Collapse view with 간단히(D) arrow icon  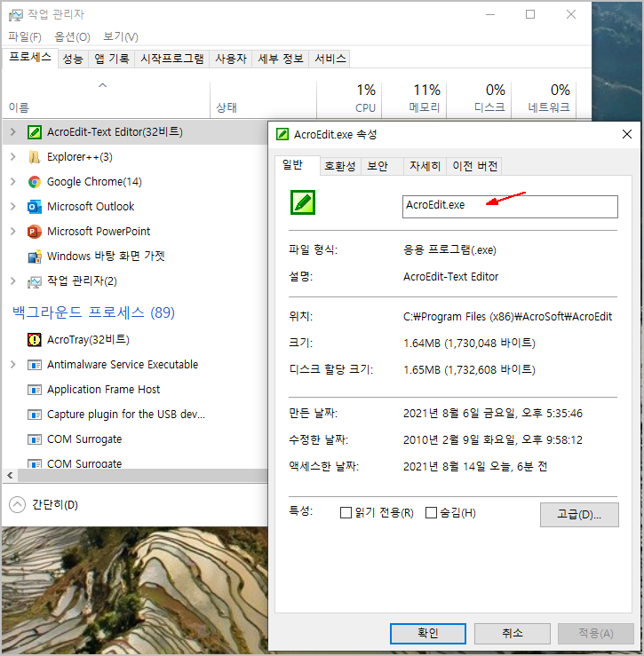[x=17, y=504]
